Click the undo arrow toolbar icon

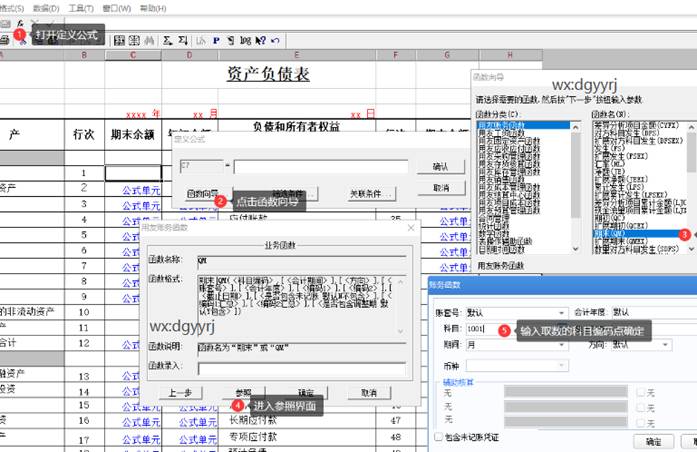point(276,40)
